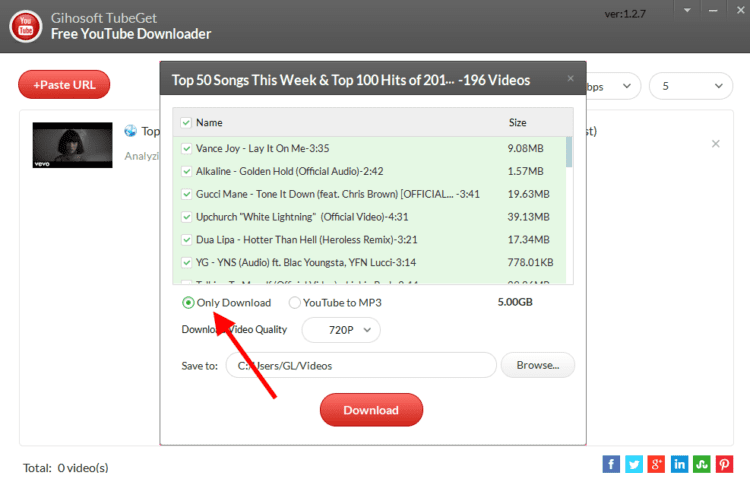Image resolution: width=750 pixels, height=482 pixels.
Task: Click the 17.34MB size value
Action: pyautogui.click(x=529, y=240)
